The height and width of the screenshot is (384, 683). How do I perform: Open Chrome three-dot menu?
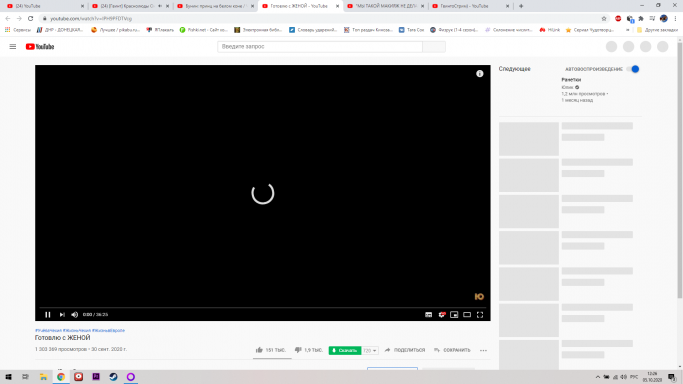[x=675, y=19]
